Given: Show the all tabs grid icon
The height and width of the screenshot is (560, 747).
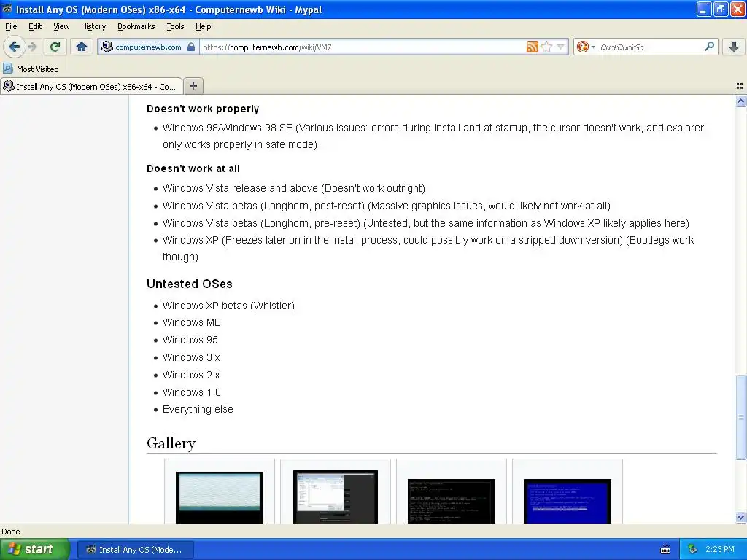Looking at the screenshot, I should click(740, 86).
